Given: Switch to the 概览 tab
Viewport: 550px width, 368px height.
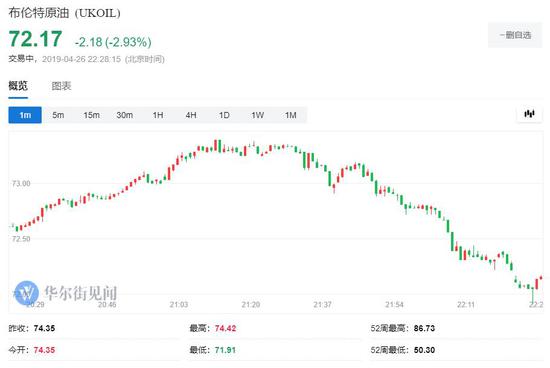Looking at the screenshot, I should pyautogui.click(x=18, y=86).
